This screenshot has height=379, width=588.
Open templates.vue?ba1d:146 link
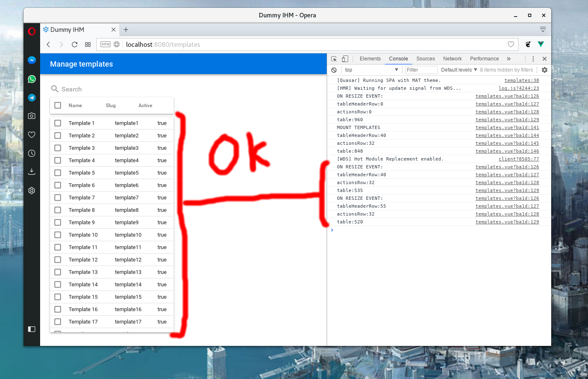[x=507, y=151]
